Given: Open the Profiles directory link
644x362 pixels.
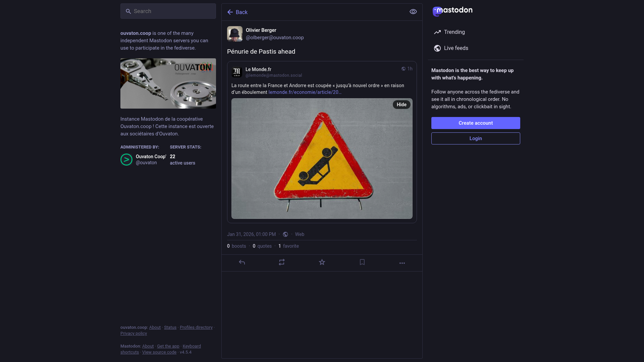Looking at the screenshot, I should tap(196, 327).
